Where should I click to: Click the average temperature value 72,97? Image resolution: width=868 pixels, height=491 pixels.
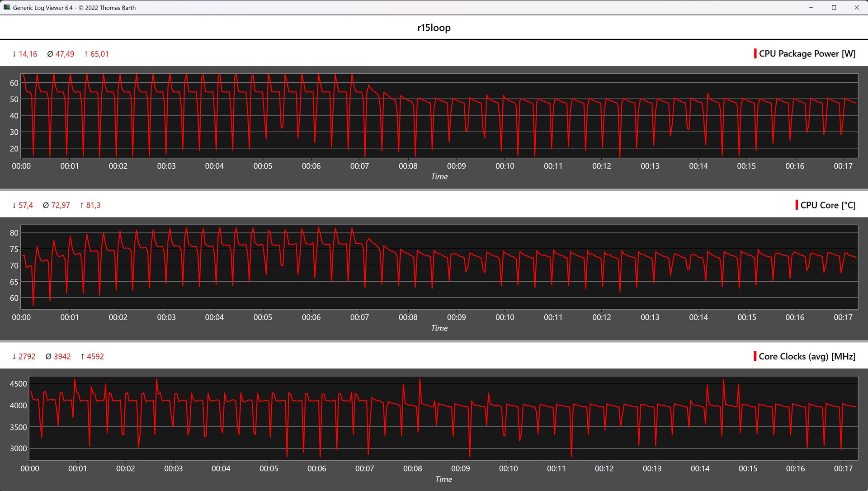tap(61, 205)
